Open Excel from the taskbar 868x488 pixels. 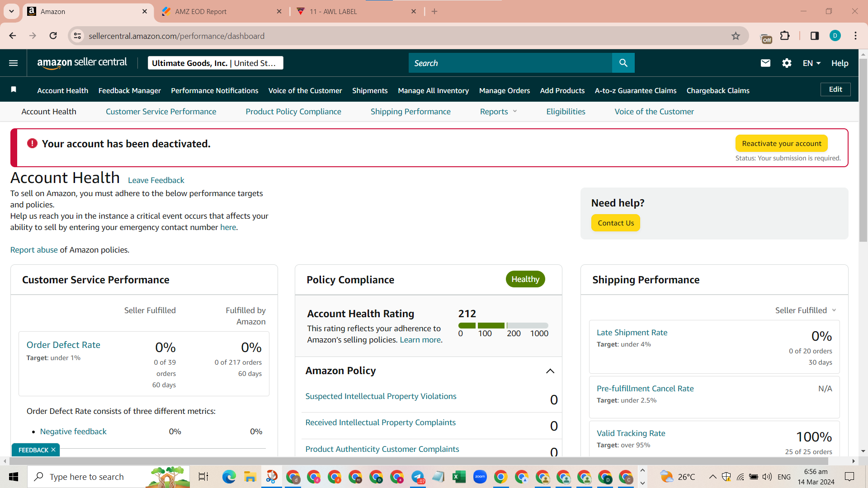pos(459,477)
